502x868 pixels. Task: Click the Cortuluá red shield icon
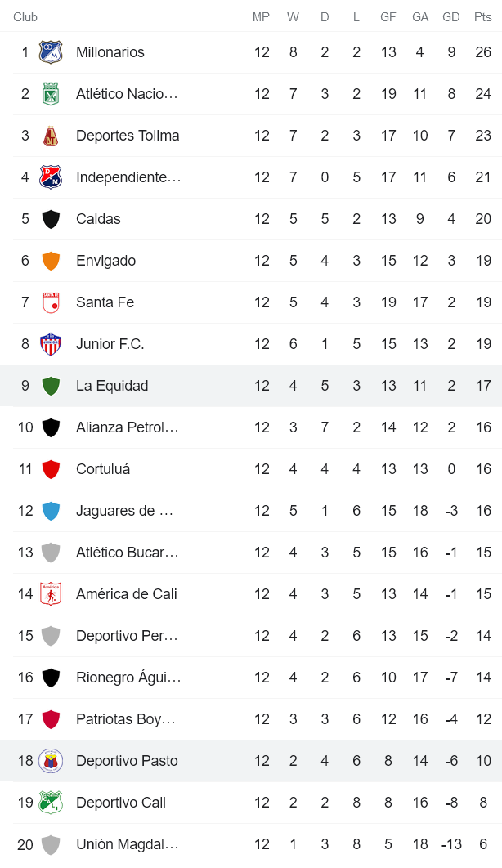point(51,469)
